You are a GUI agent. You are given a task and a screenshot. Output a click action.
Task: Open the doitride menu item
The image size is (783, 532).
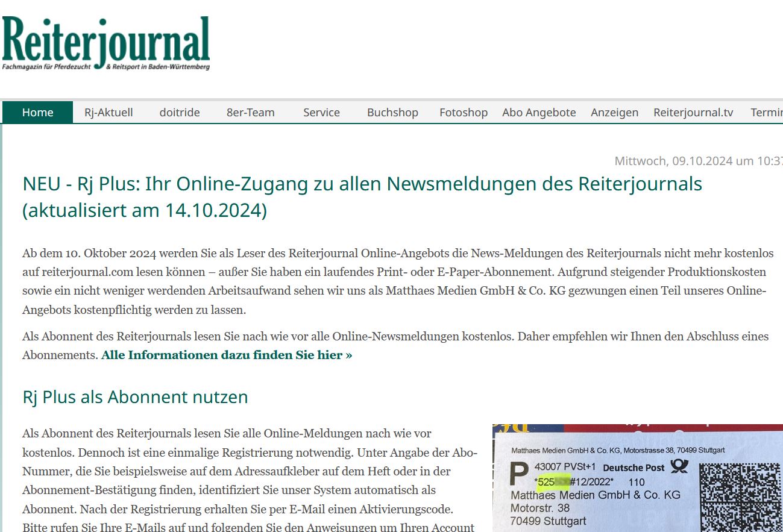[180, 113]
